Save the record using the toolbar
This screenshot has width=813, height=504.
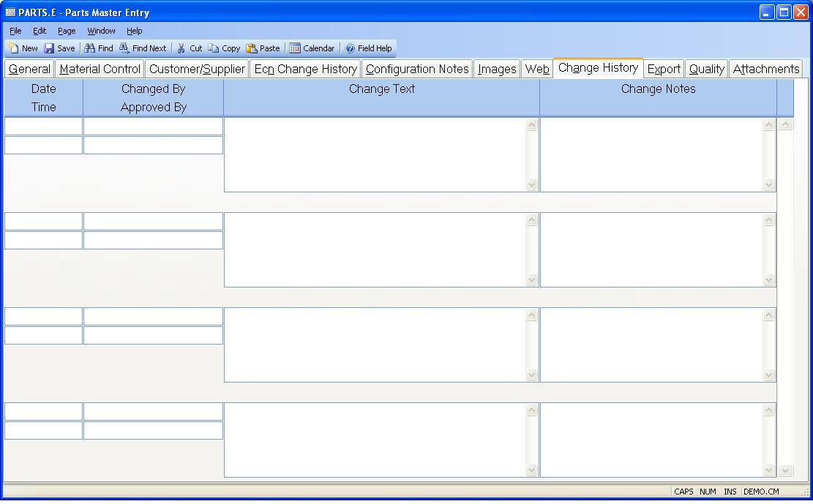tap(49, 48)
